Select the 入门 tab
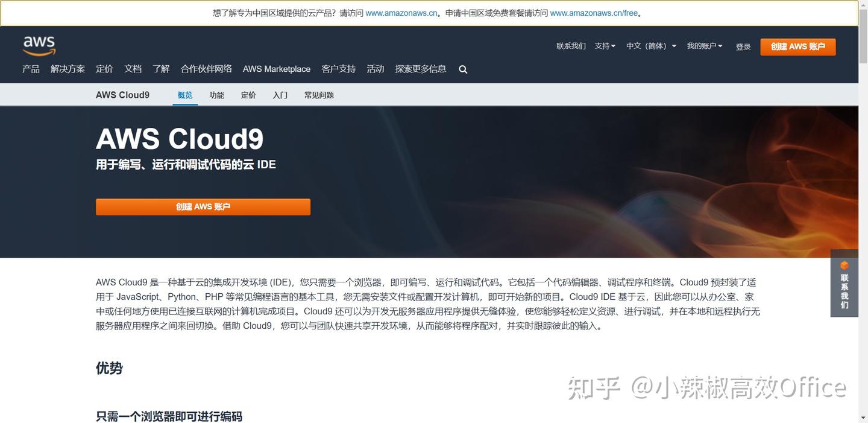 pyautogui.click(x=280, y=95)
